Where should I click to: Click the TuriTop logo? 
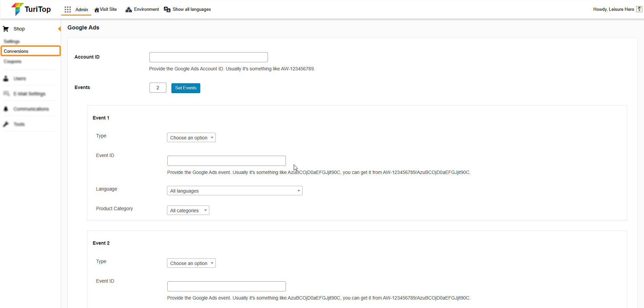click(x=31, y=9)
